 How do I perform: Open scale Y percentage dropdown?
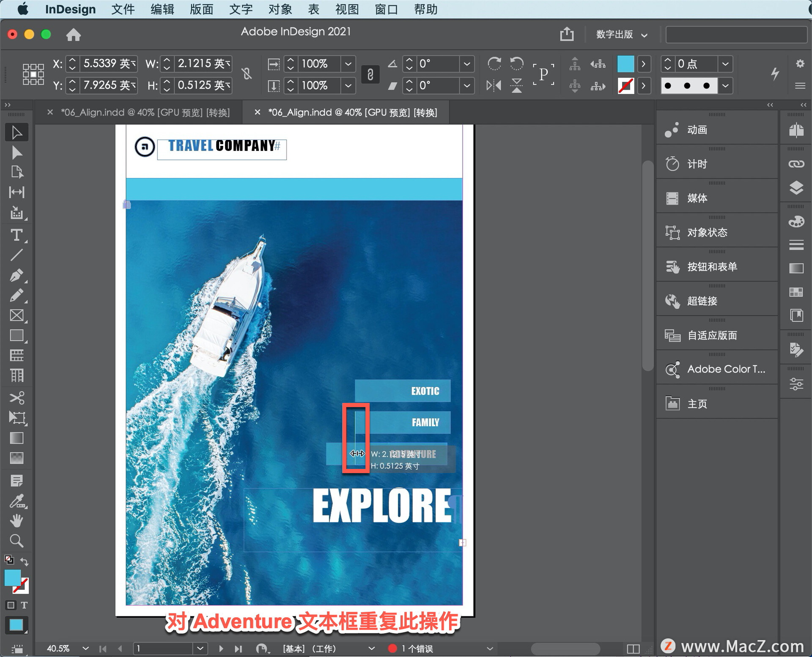click(x=348, y=86)
